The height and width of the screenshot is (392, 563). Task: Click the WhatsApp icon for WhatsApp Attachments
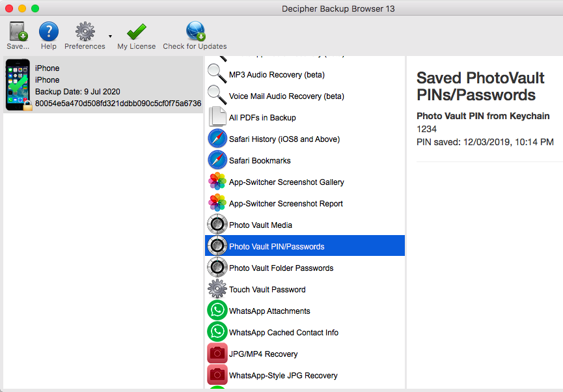coord(217,311)
